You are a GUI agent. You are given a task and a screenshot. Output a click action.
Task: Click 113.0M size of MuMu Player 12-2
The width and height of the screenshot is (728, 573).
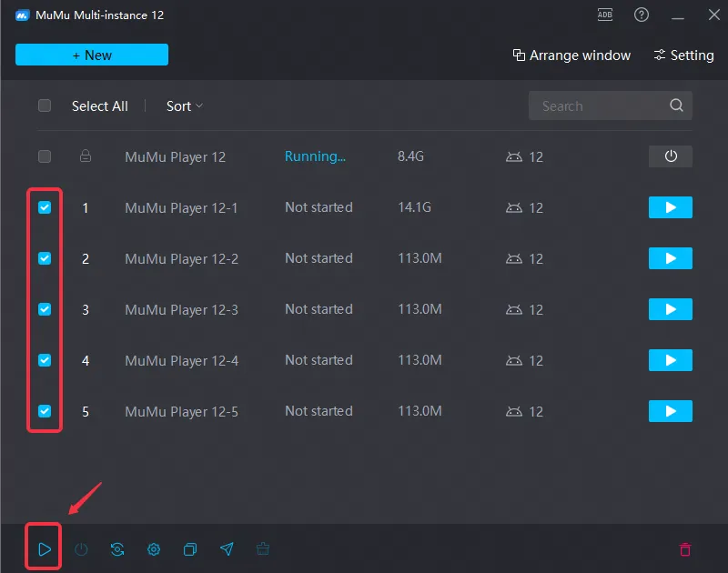coord(420,258)
